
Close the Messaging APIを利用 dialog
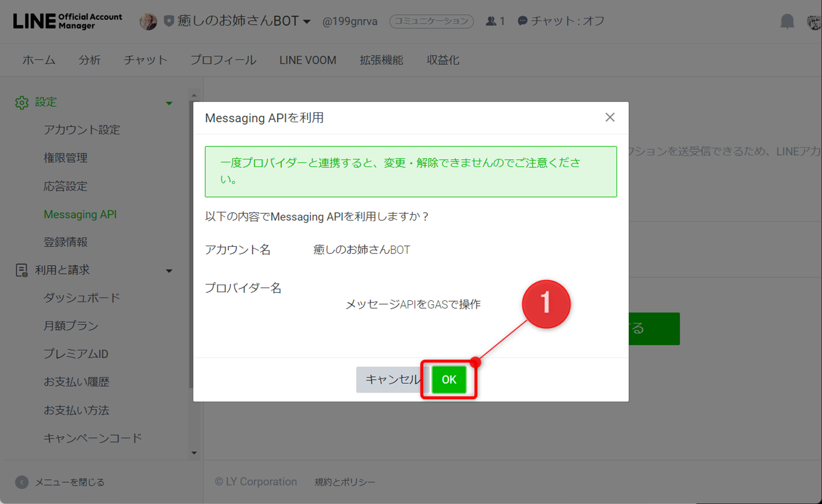tap(610, 117)
